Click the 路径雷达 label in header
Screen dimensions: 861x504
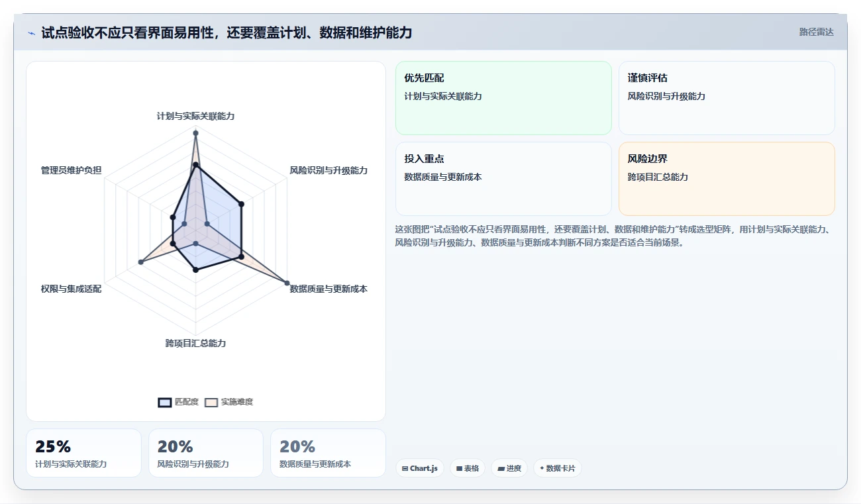click(816, 32)
